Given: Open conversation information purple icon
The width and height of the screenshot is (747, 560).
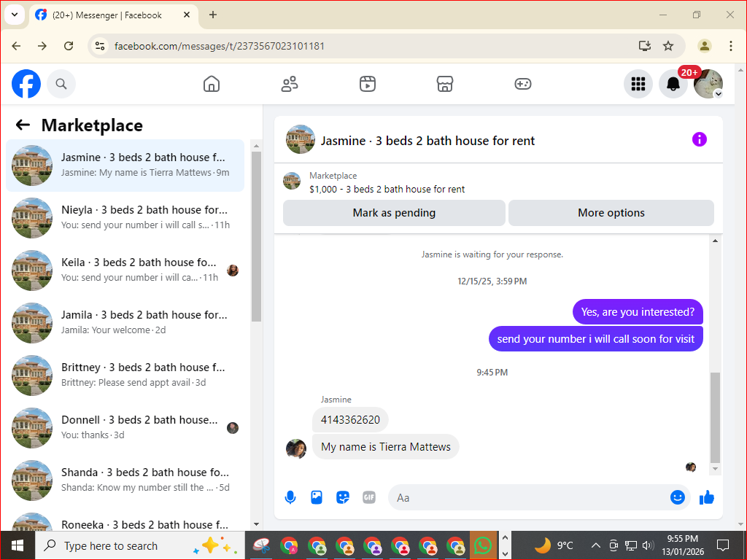Looking at the screenshot, I should tap(700, 139).
